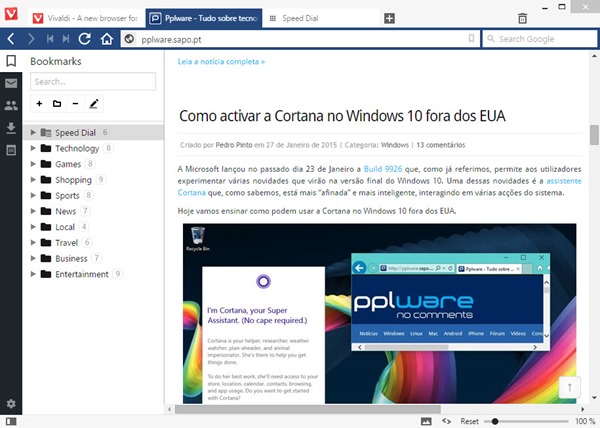Open the Build 9926 link
600x428 pixels.
coord(383,169)
